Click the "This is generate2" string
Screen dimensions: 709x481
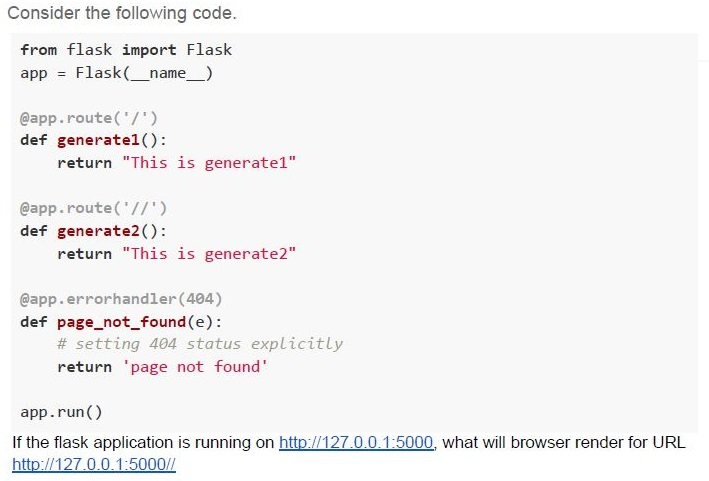pos(209,254)
